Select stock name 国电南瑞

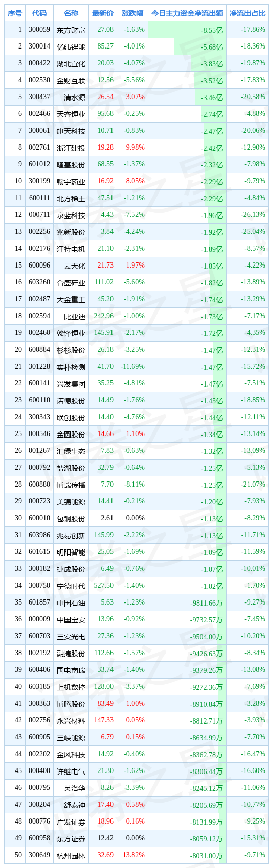(71, 670)
